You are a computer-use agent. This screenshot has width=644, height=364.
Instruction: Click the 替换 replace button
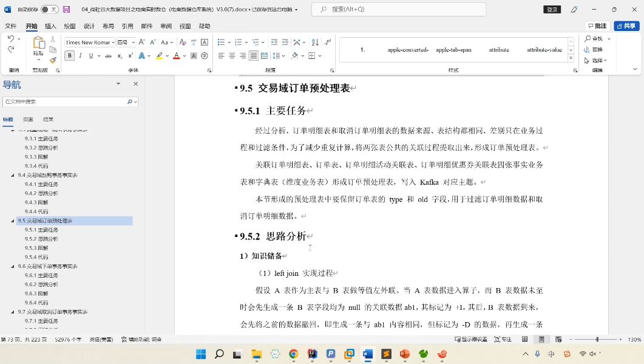594,49
